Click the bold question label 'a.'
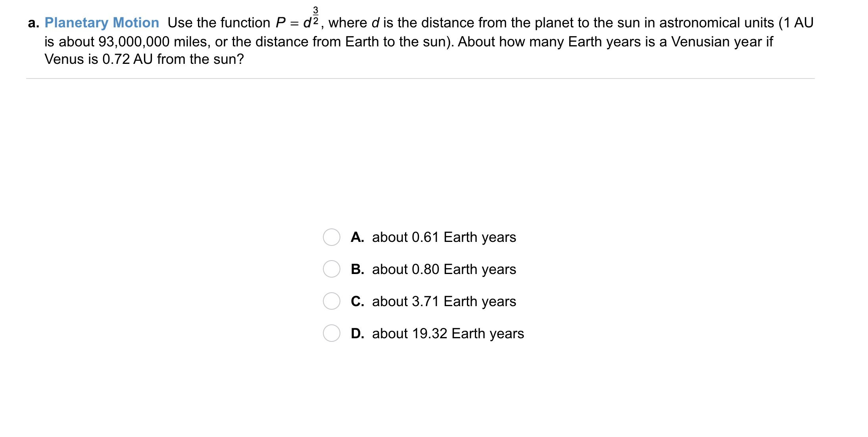Viewport: 868px width, 437px height. tap(33, 23)
